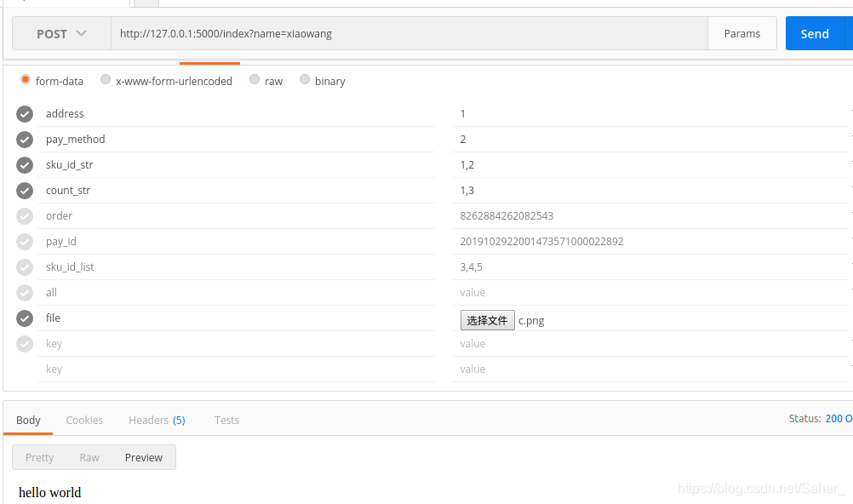Select the form-data body type
The height and width of the screenshot is (504, 853).
[25, 80]
